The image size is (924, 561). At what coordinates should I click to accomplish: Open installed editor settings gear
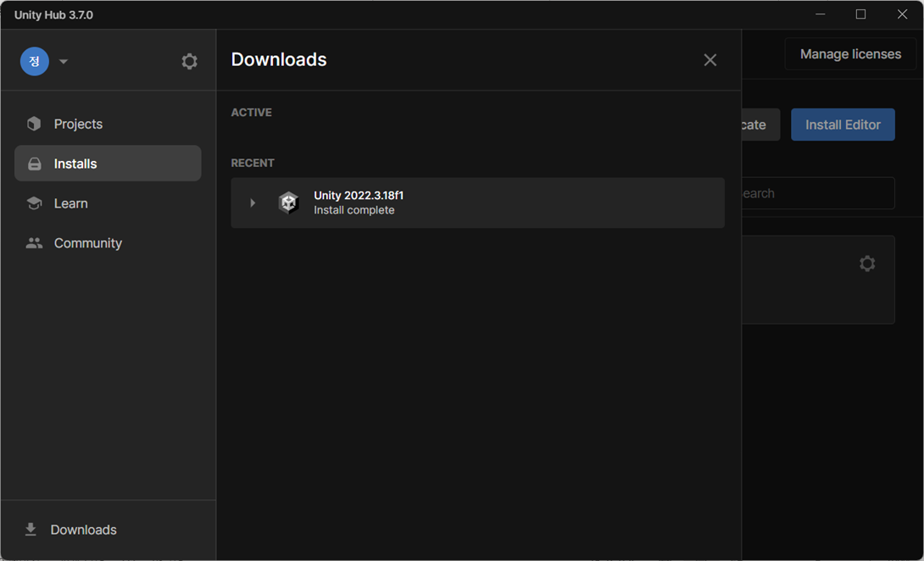point(867,264)
